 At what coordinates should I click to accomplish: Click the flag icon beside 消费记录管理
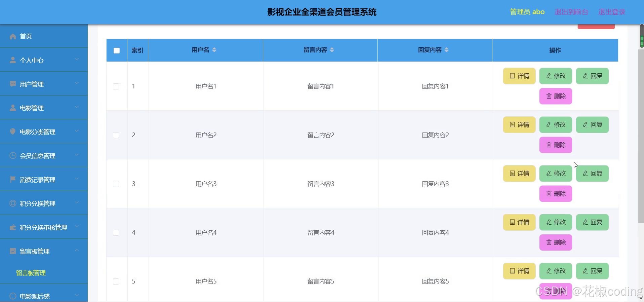tap(13, 180)
